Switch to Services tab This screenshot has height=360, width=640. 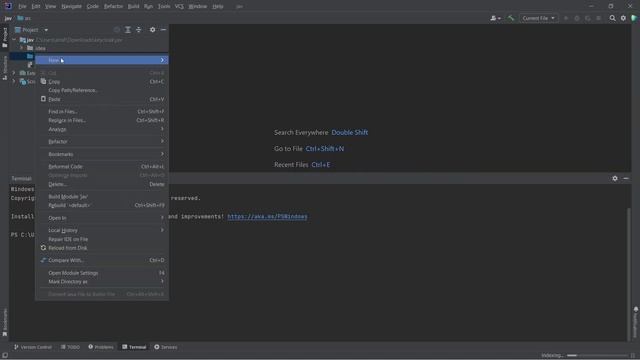tap(166, 347)
